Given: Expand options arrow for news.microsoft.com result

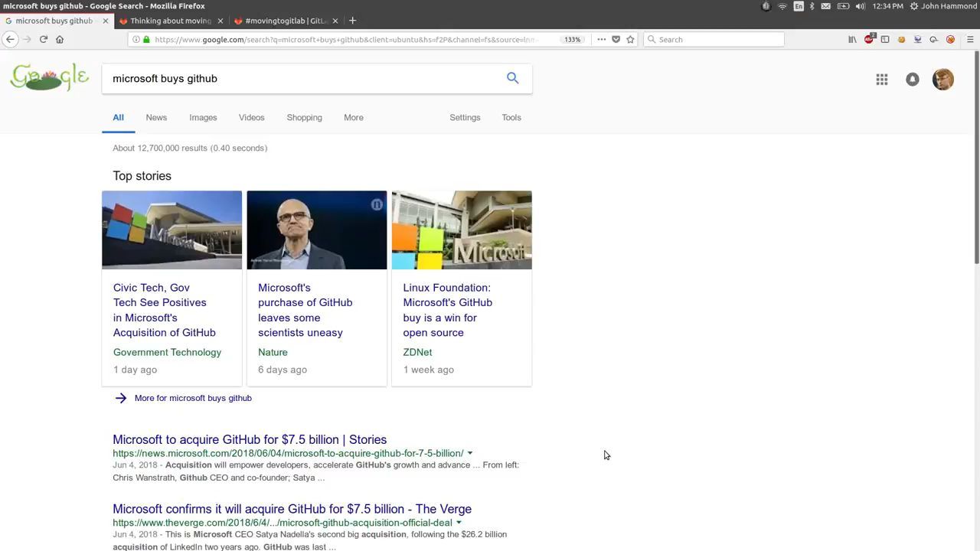Looking at the screenshot, I should [470, 453].
